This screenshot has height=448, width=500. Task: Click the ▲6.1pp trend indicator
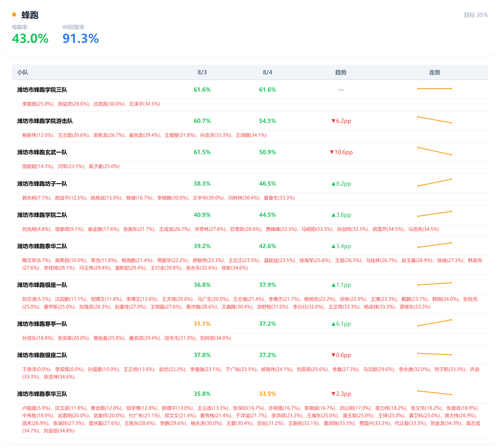[341, 324]
